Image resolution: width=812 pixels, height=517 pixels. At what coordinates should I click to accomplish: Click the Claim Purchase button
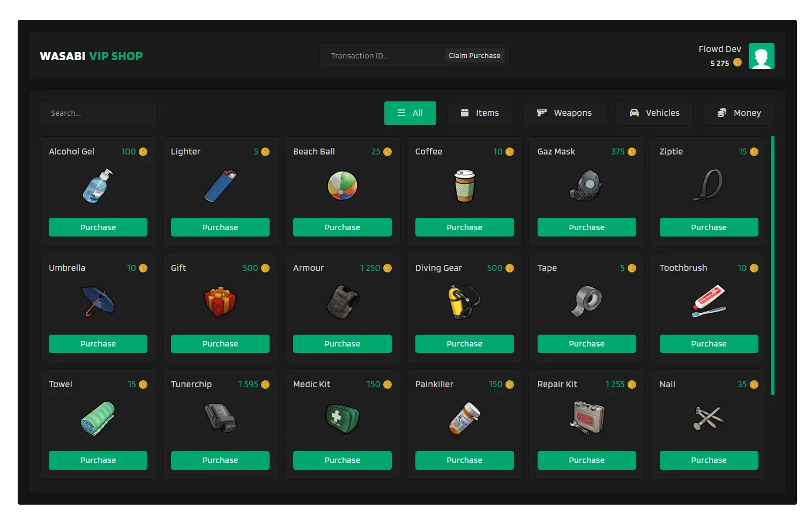tap(474, 55)
